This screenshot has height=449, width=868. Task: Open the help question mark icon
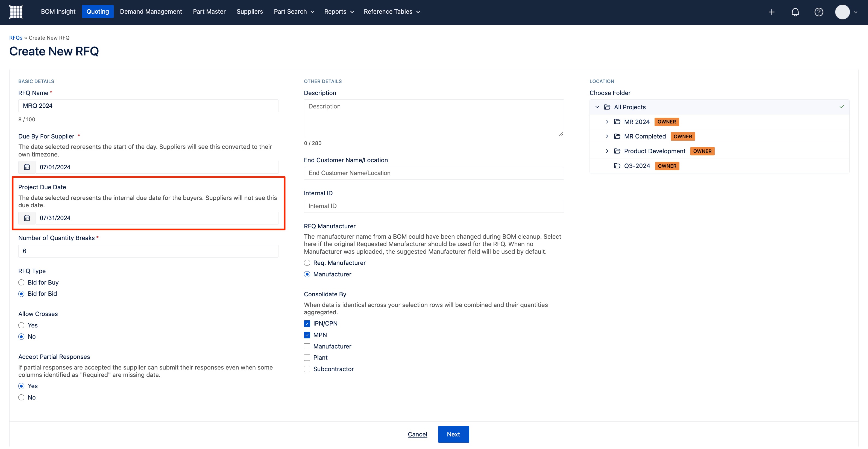coord(819,12)
